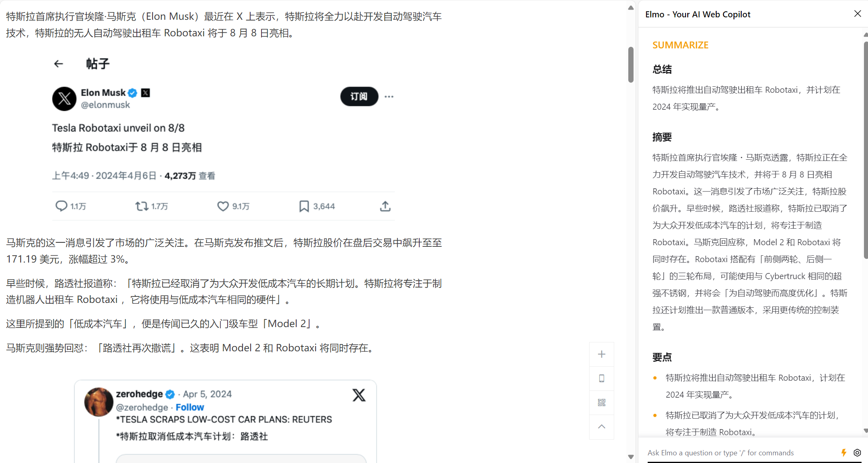Viewport: 868px width, 463px height.
Task: Click the share upload icon on the post
Action: (385, 206)
